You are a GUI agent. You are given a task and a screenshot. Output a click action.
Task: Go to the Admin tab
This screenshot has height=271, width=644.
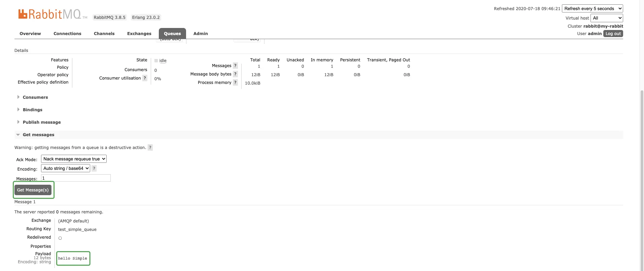[201, 34]
